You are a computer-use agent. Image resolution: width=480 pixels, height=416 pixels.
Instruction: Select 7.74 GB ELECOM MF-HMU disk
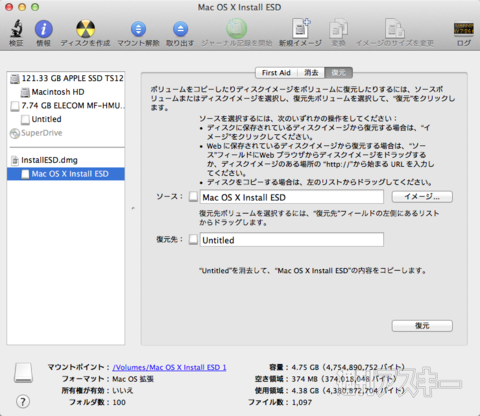[66, 106]
